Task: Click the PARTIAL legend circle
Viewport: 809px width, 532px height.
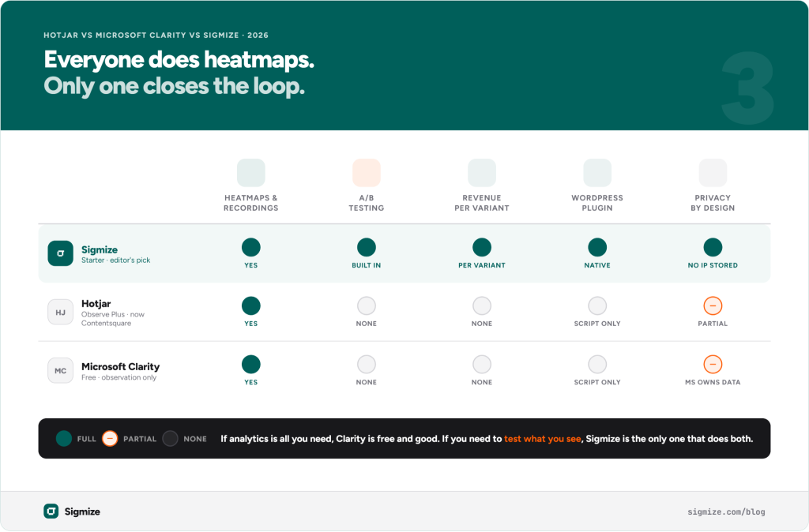Action: [x=110, y=439]
